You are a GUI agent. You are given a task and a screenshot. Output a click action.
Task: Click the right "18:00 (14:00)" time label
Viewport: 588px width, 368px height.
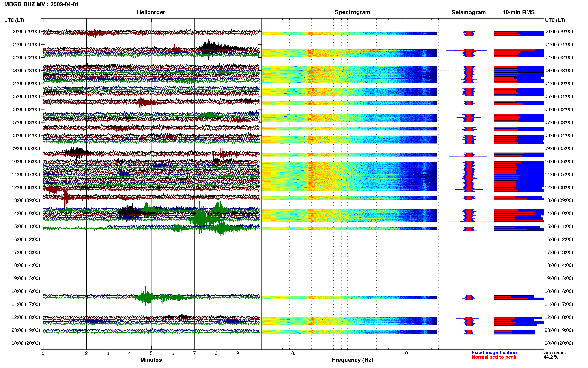[559, 265]
